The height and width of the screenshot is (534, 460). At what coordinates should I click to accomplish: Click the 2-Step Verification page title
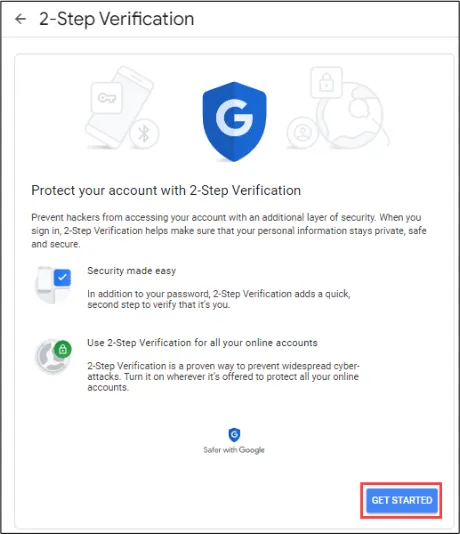click(x=116, y=19)
